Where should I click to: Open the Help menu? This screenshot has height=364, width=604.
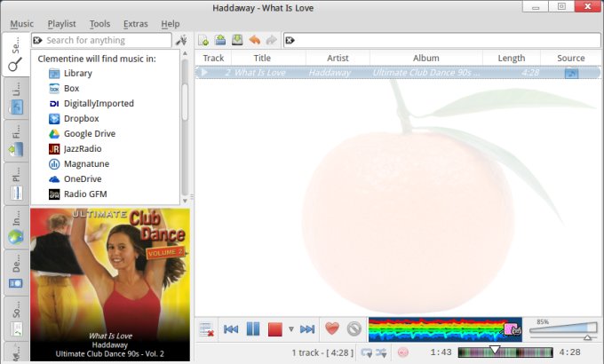point(171,24)
